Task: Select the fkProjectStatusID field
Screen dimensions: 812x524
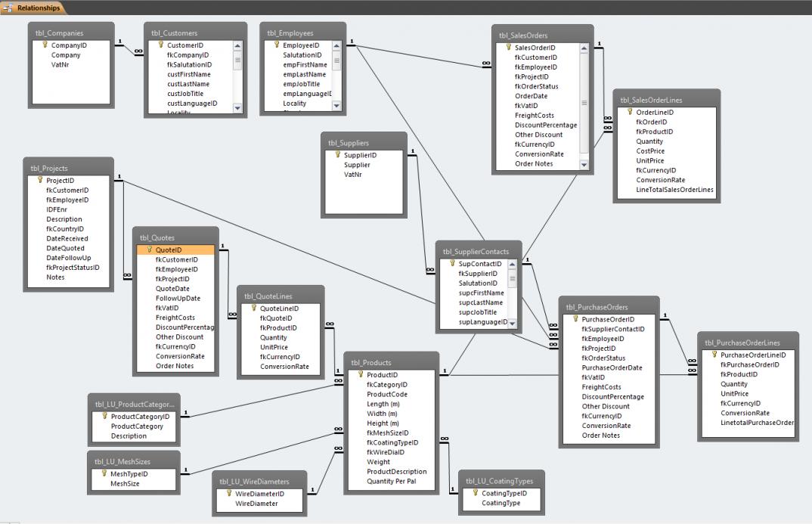Action: coord(73,267)
